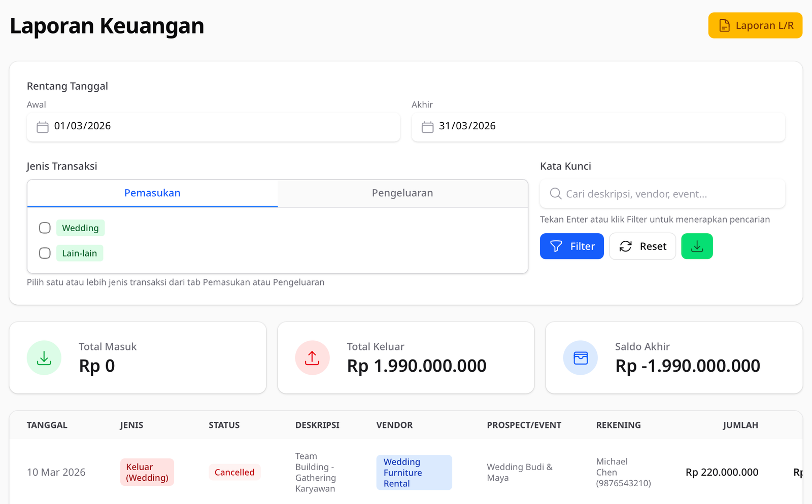Click the Total Keluar red upload icon

[x=312, y=358]
